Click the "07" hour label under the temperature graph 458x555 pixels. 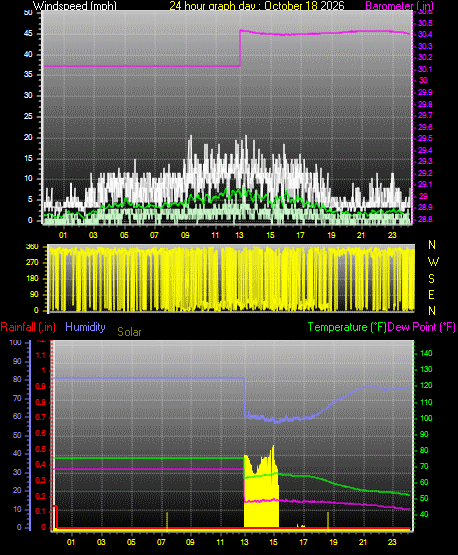pyautogui.click(x=161, y=542)
